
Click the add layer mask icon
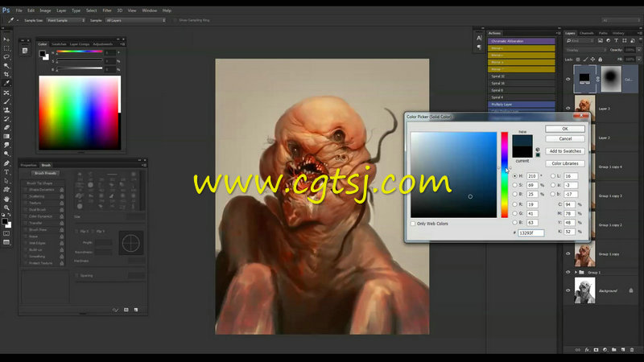(596, 350)
